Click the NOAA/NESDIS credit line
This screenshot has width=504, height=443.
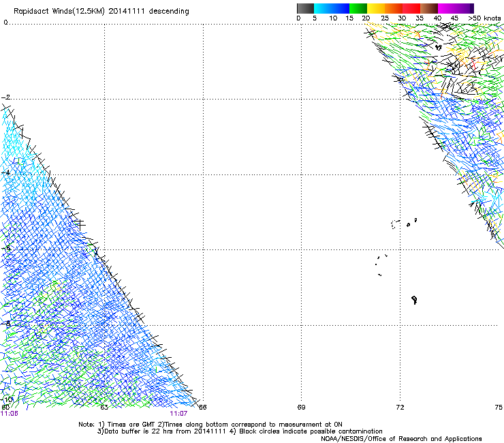[x=401, y=439]
